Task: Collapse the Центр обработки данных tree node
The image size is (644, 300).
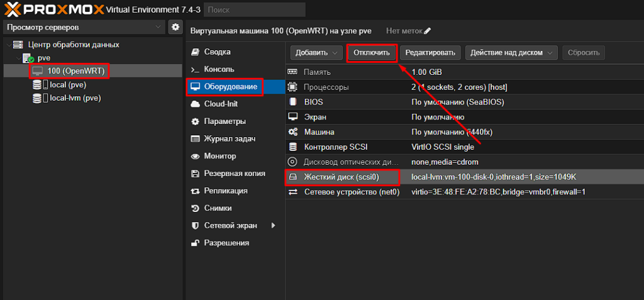Action: [x=9, y=45]
